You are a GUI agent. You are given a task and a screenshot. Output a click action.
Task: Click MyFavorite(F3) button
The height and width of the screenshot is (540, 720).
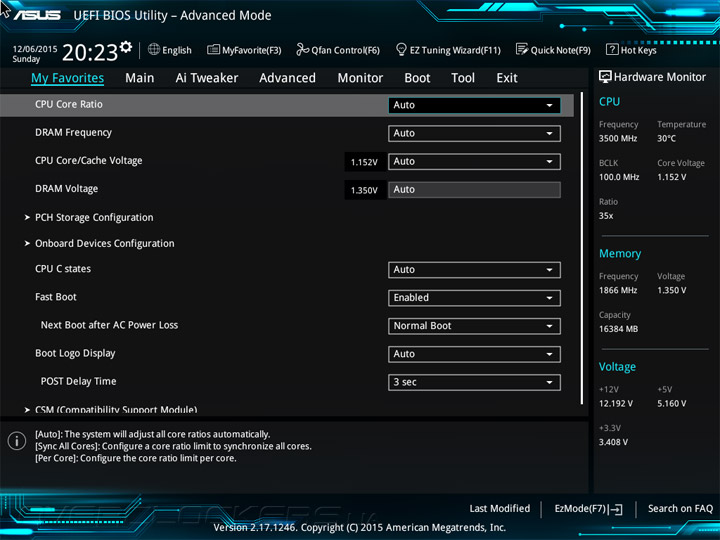coord(244,50)
